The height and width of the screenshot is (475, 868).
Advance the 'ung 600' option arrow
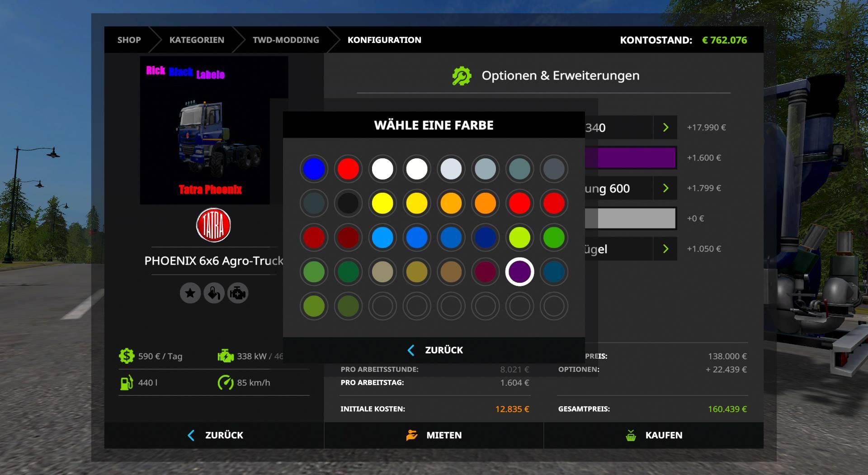pos(665,188)
